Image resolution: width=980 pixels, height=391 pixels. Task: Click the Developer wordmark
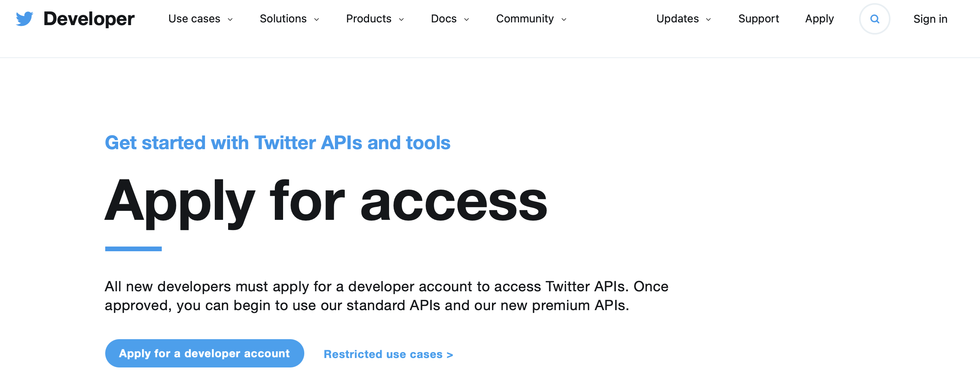tap(89, 19)
